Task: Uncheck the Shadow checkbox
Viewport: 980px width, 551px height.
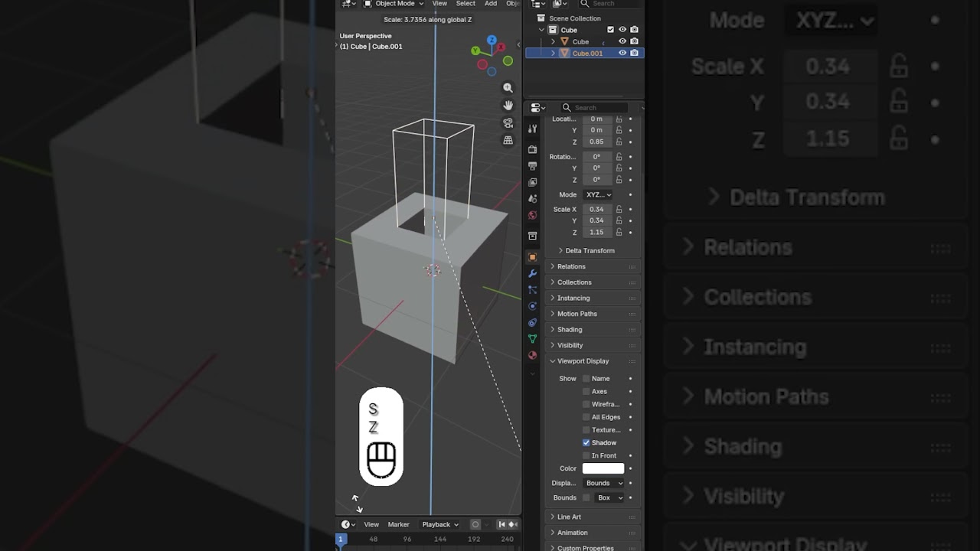Action: [586, 442]
